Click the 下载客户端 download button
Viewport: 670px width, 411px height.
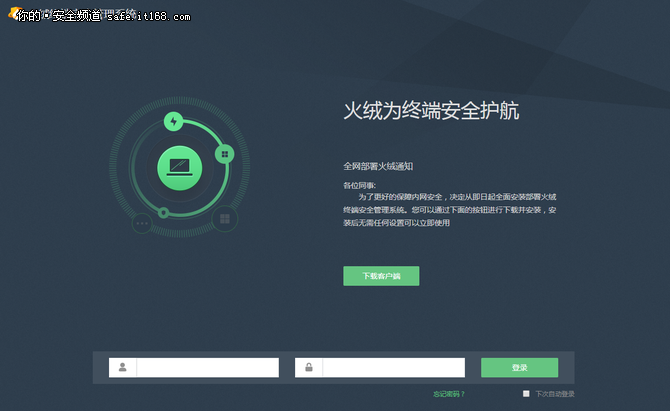(381, 276)
